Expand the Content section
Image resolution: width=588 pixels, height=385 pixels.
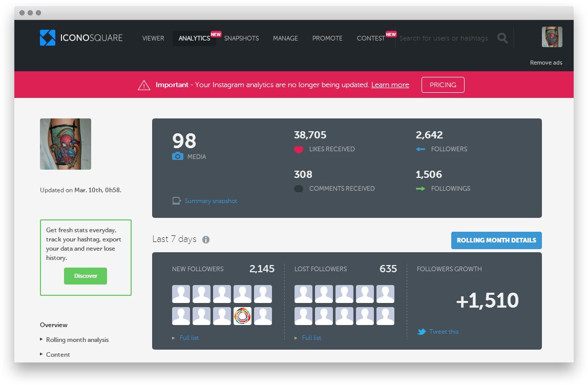pos(58,354)
